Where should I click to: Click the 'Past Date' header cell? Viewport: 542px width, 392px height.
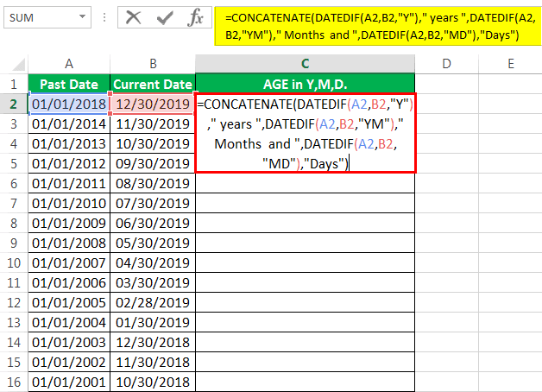click(68, 84)
